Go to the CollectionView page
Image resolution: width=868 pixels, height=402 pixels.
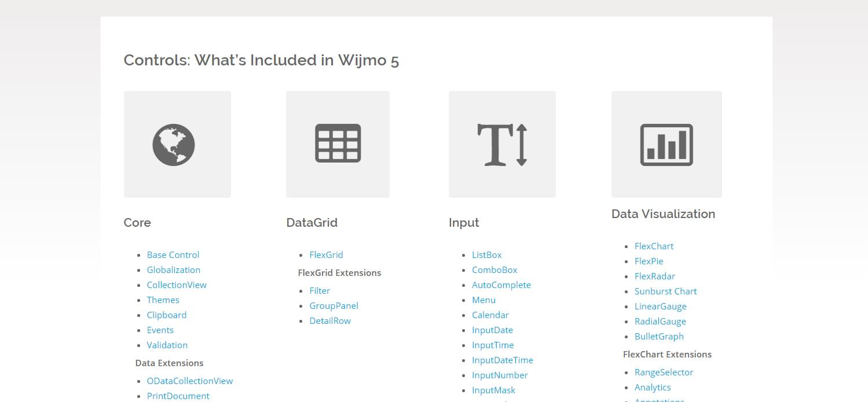[x=177, y=285]
